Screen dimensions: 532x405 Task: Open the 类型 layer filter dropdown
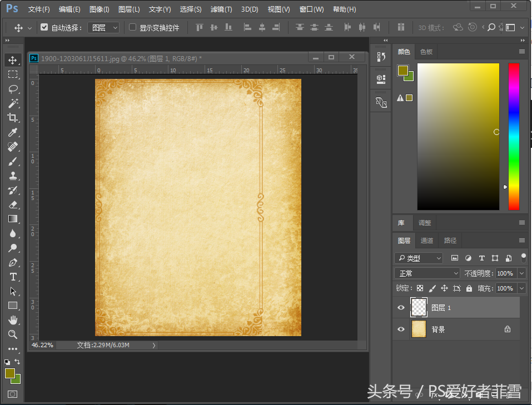point(419,258)
